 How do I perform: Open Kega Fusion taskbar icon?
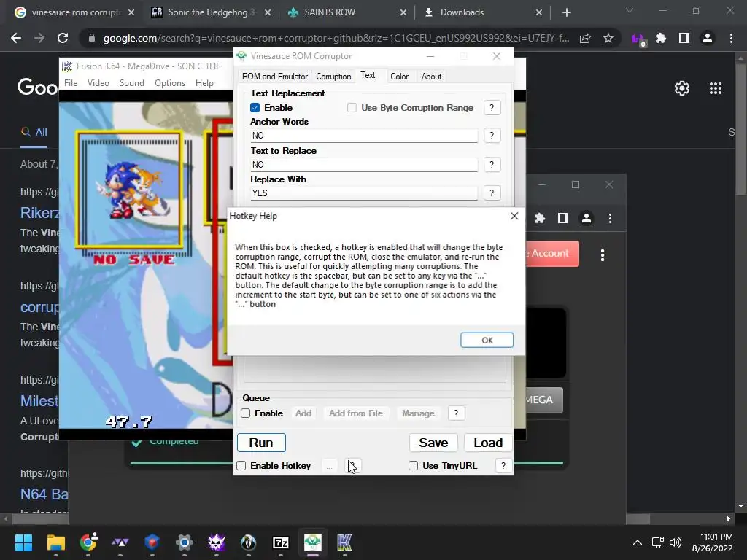point(344,542)
